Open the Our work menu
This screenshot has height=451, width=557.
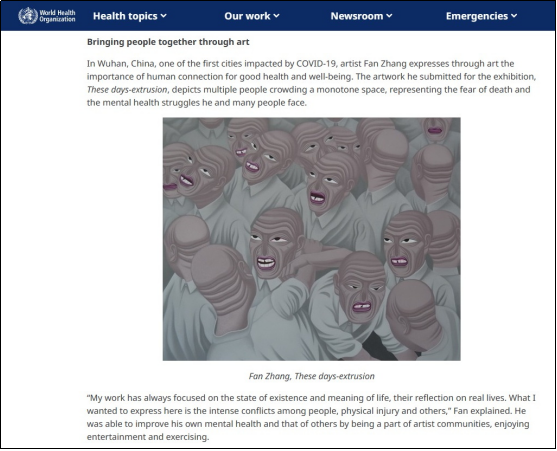(252, 16)
